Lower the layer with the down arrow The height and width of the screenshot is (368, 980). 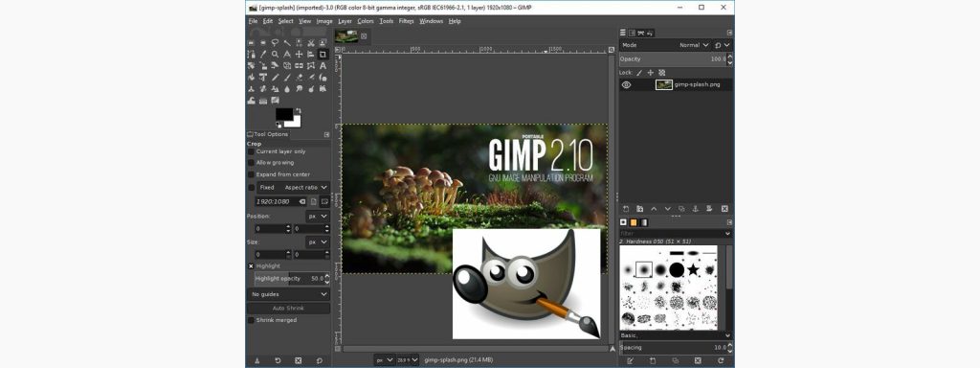[x=667, y=209]
